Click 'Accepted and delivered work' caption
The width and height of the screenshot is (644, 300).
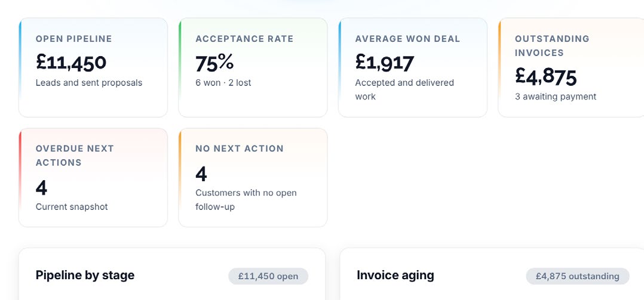(x=404, y=89)
